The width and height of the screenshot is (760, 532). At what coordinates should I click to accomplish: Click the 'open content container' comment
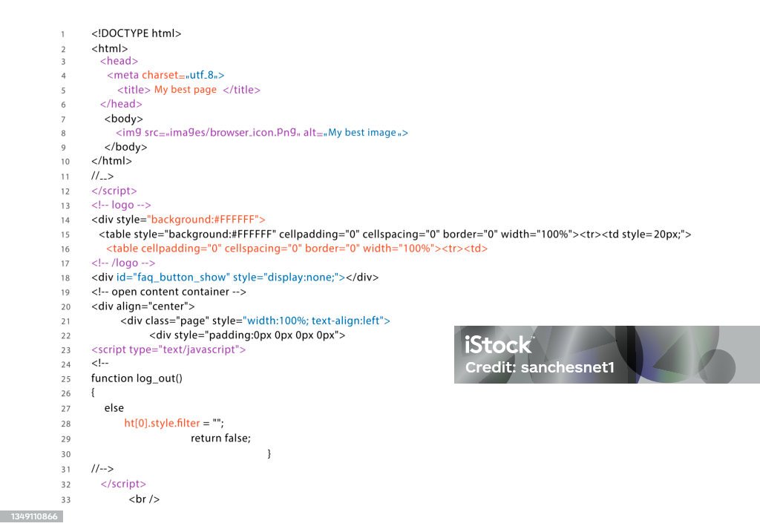(168, 292)
